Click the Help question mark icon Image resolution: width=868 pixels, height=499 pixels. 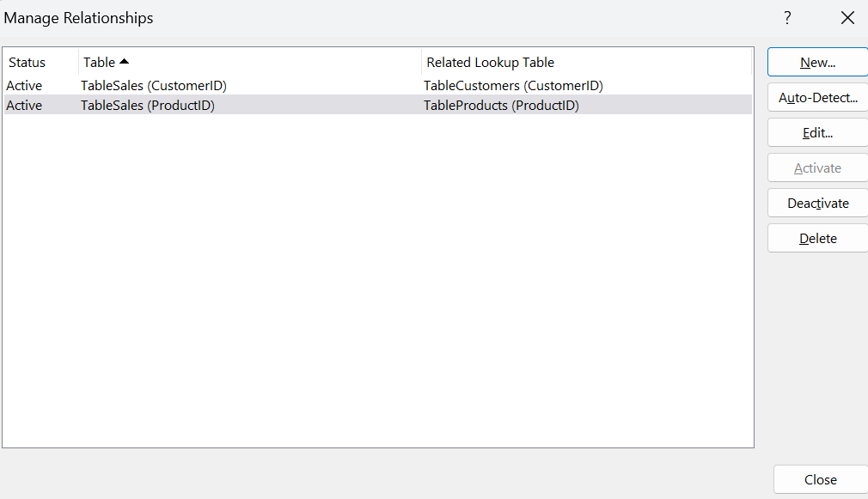coord(787,18)
